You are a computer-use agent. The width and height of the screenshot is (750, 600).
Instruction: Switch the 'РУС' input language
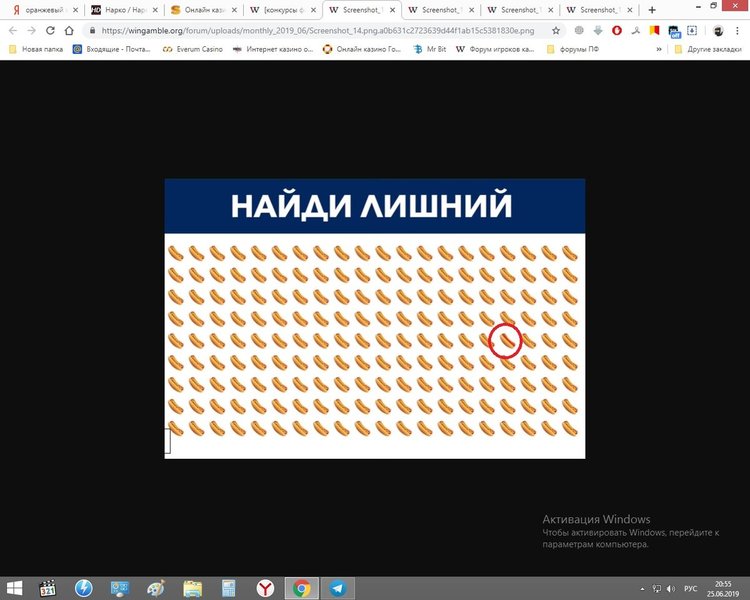tap(690, 589)
